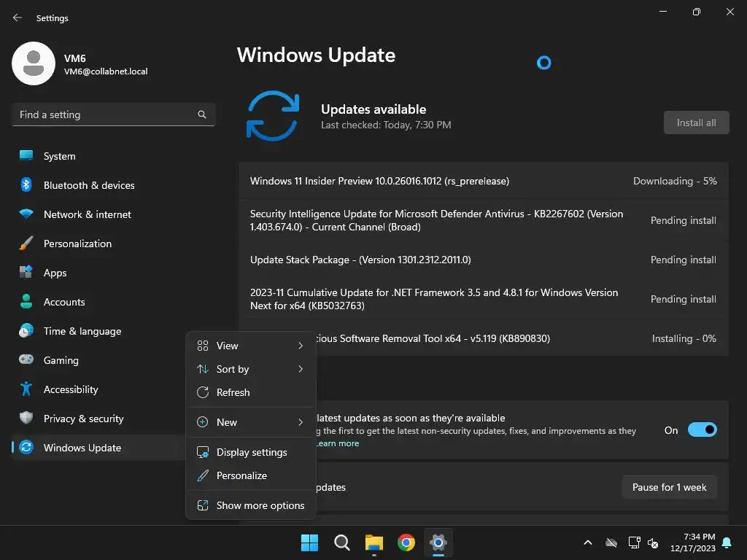This screenshot has width=747, height=560.
Task: Click the VM6 user avatar
Action: (34, 63)
